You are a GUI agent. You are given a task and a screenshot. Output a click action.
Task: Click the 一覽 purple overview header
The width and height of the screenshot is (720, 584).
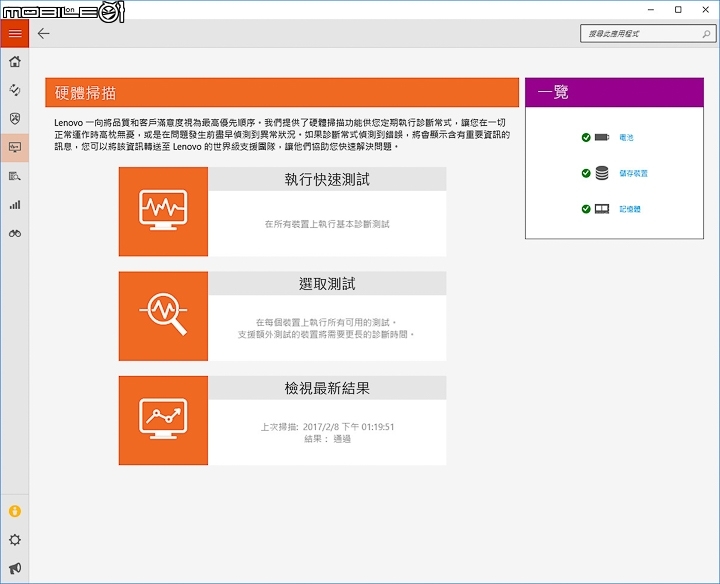[x=614, y=93]
